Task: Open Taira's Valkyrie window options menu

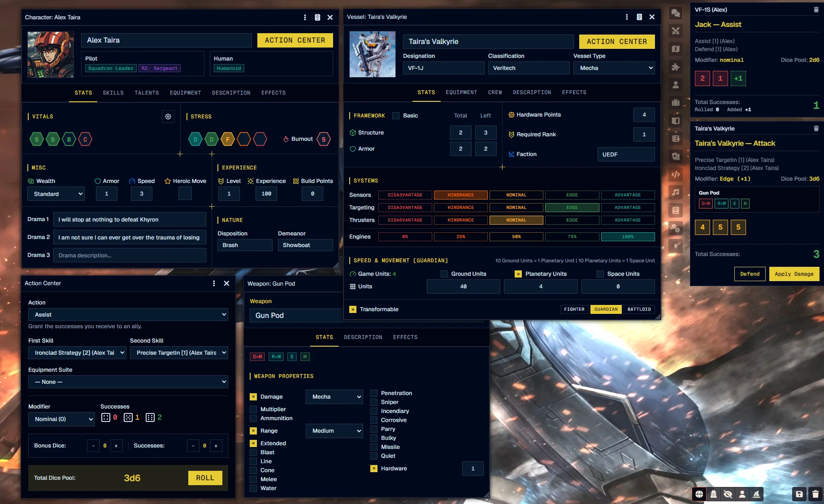Action: (627, 17)
